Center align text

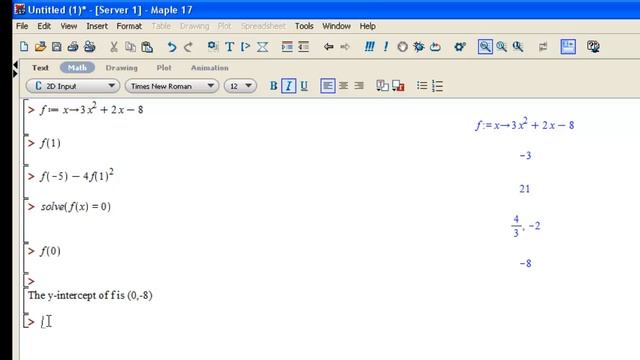click(343, 86)
